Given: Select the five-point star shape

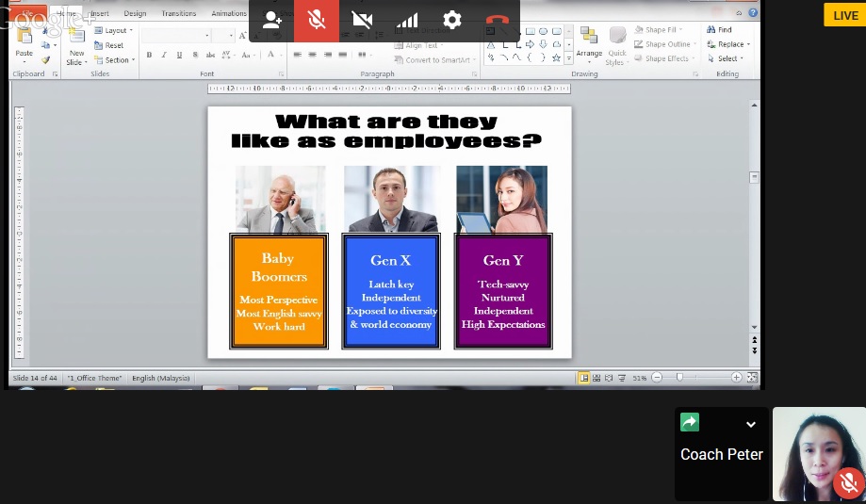Looking at the screenshot, I should 556,57.
